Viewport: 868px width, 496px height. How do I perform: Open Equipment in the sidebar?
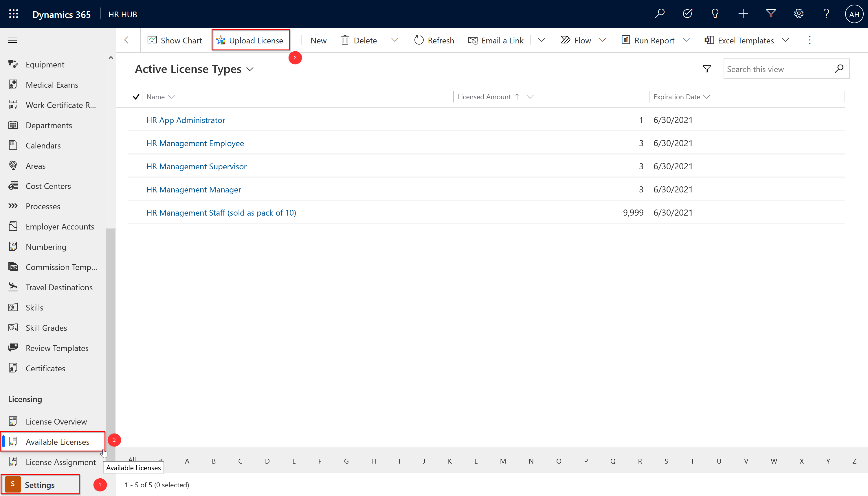(x=53, y=64)
